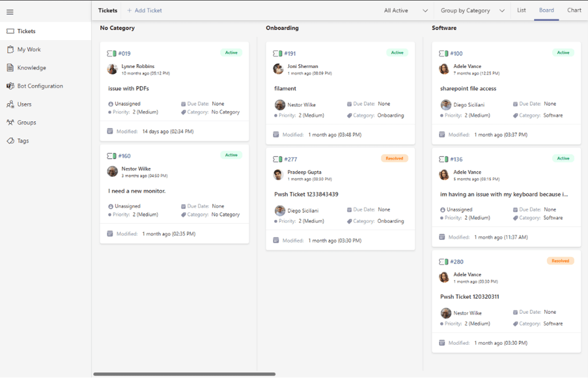
Task: Open ticket #191 link
Action: pos(290,53)
